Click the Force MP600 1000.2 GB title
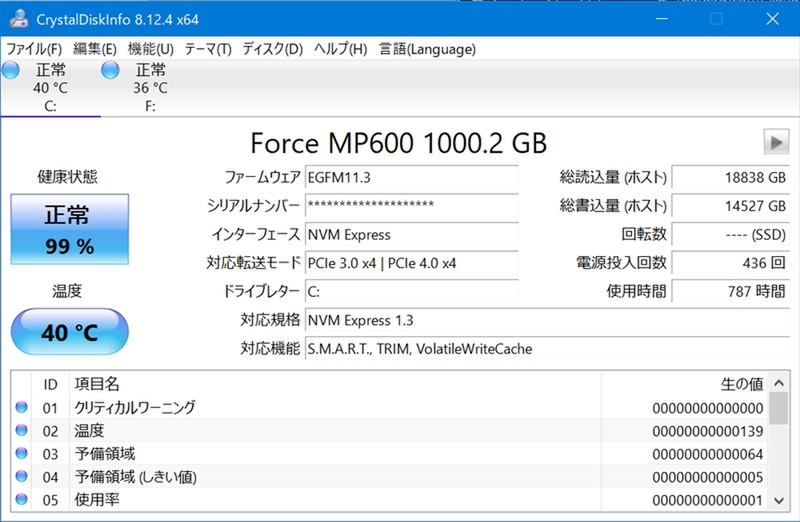The image size is (800, 522). click(x=398, y=143)
